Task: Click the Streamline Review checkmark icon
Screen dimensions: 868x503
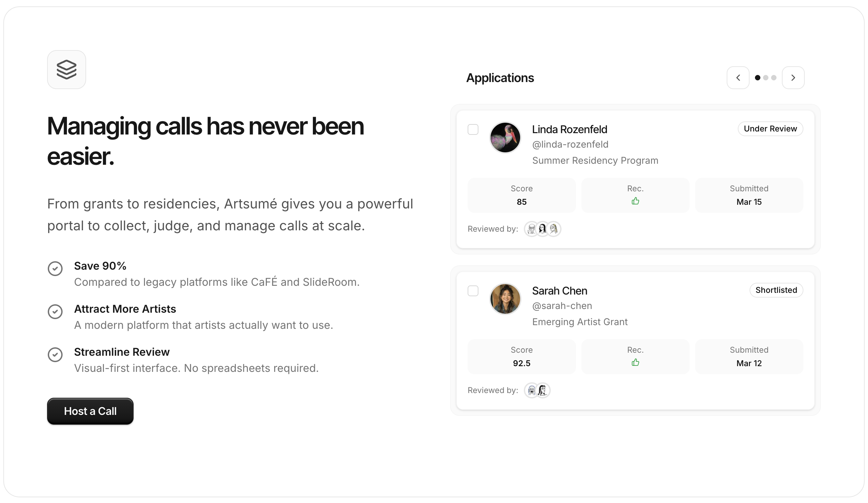Action: (55, 355)
